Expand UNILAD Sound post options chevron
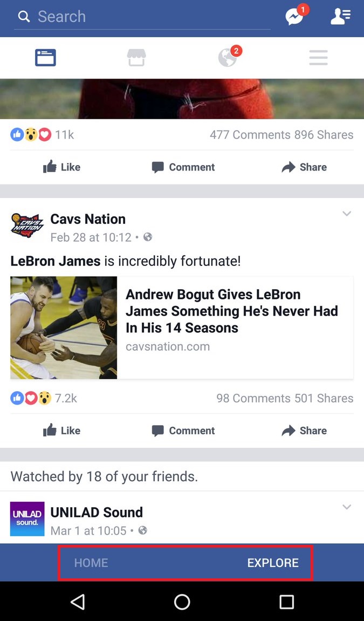 (x=347, y=507)
